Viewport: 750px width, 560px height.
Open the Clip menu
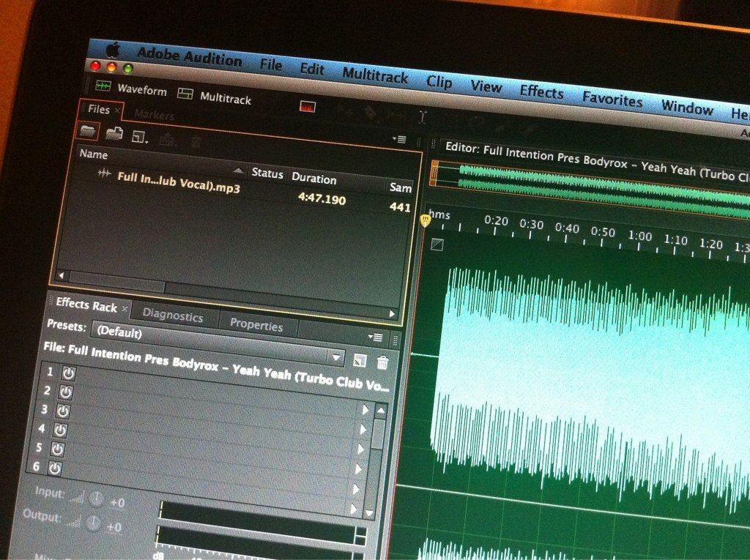pyautogui.click(x=439, y=82)
